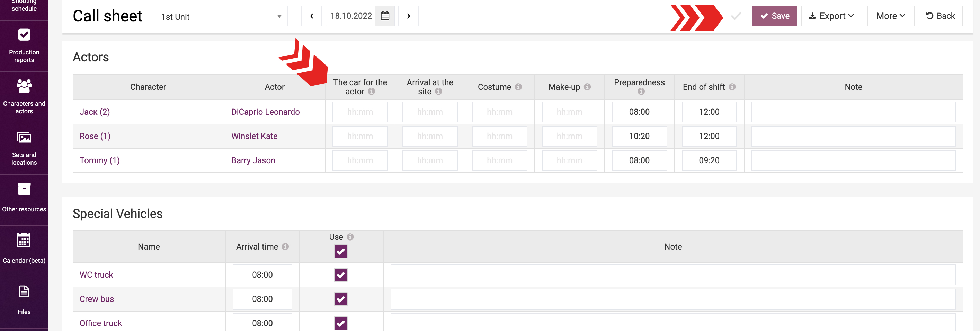Go to previous day arrow

click(311, 16)
